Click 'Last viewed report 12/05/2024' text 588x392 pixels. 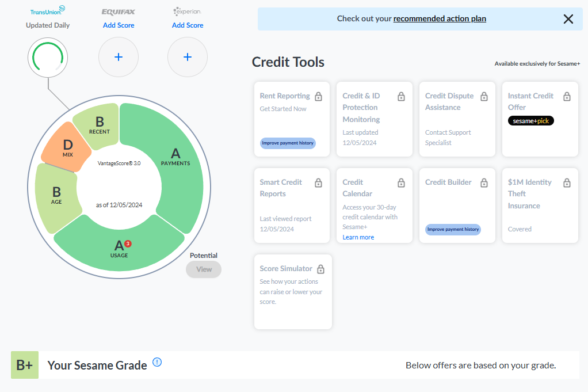285,224
